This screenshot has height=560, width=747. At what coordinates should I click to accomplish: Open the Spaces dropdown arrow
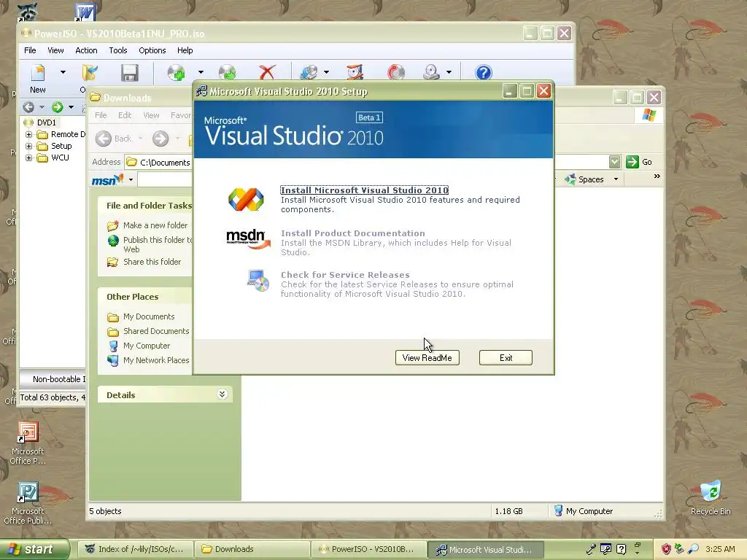[x=616, y=179]
